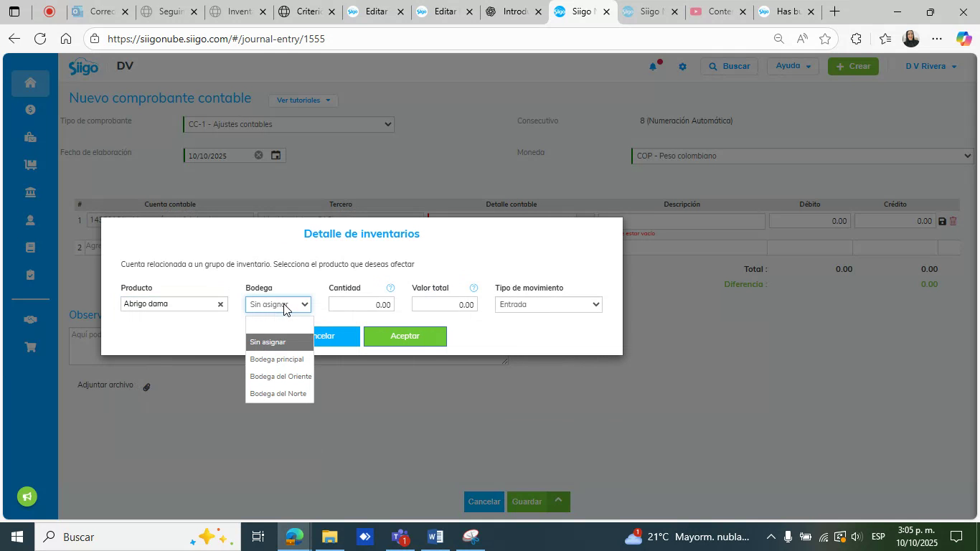Image resolution: width=980 pixels, height=551 pixels.
Task: Open the date picker calendar icon
Action: (275, 155)
